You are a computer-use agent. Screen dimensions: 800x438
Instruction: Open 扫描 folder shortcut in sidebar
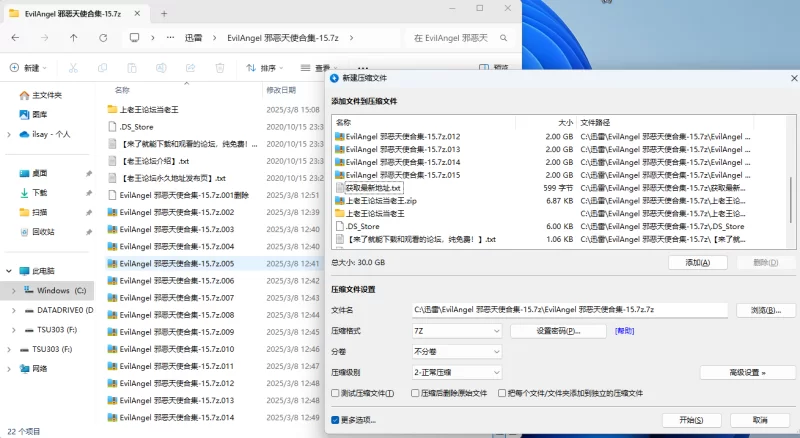coord(33,212)
